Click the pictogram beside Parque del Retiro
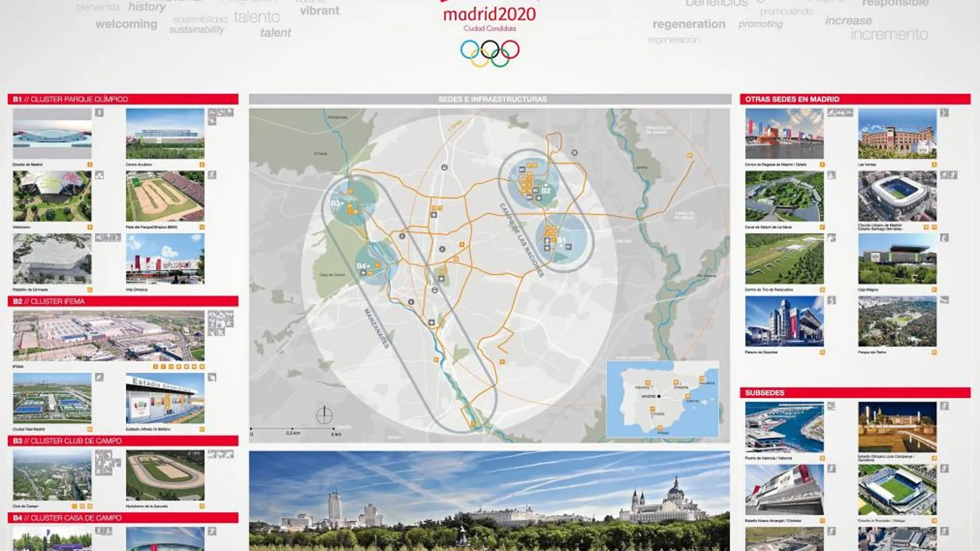This screenshot has height=551, width=980. tap(944, 300)
